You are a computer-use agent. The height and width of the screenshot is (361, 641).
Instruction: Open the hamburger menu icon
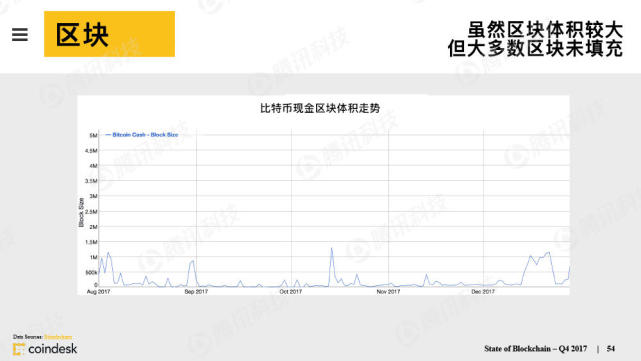click(x=20, y=34)
